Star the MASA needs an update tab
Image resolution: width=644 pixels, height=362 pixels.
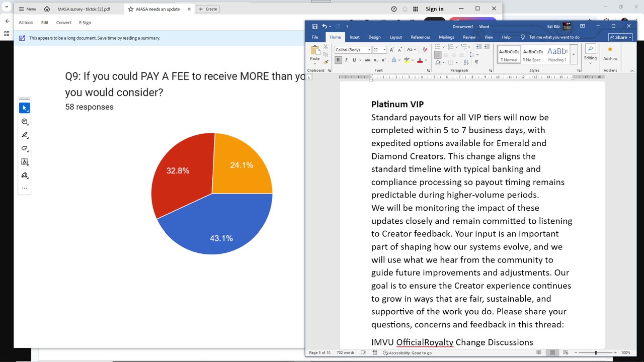131,9
